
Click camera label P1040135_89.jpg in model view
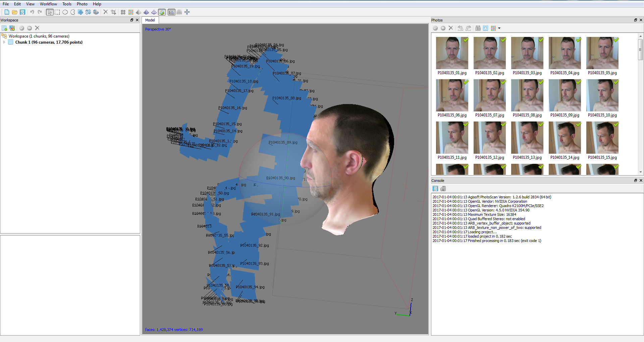point(283,142)
